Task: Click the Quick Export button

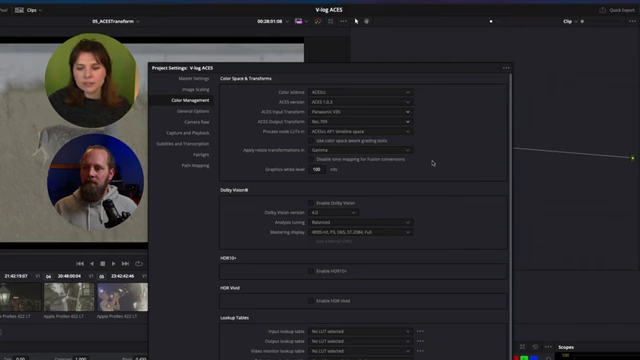Action: click(x=617, y=10)
